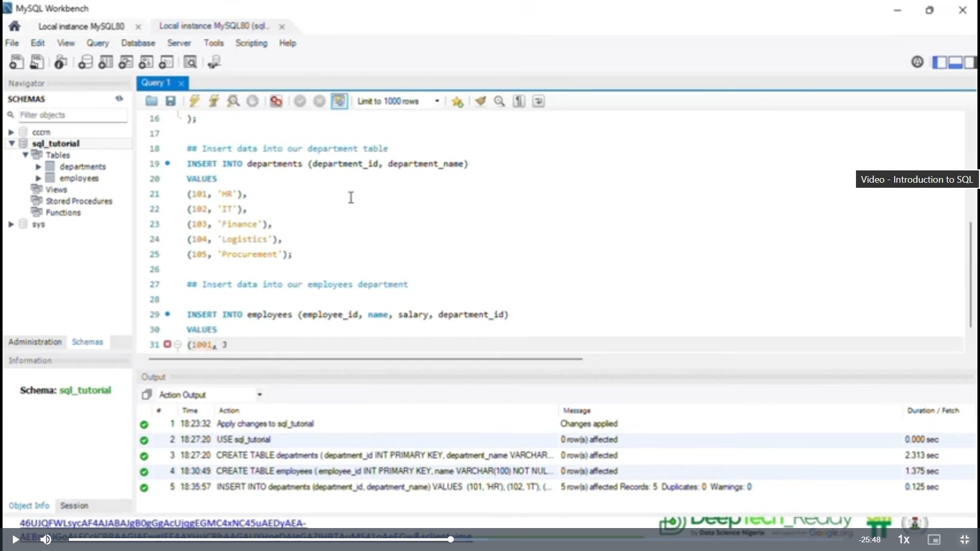Click the execute current statement icon
980x551 pixels.
tap(214, 101)
